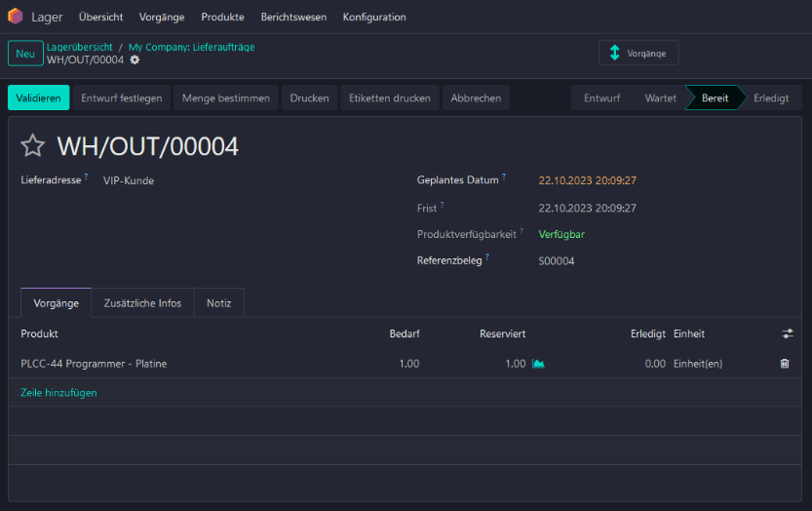Open the Konfiguration menu
Screen dimensions: 812x511
374,18
